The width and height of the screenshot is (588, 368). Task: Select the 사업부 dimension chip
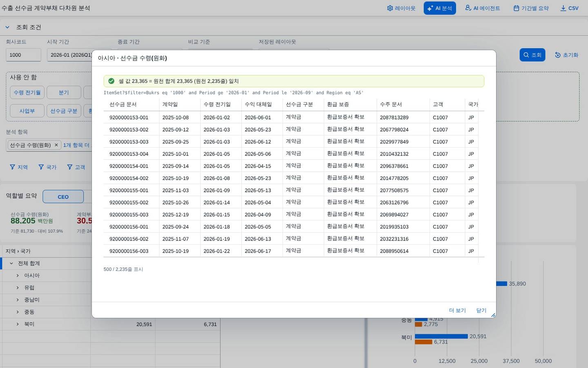click(x=27, y=111)
